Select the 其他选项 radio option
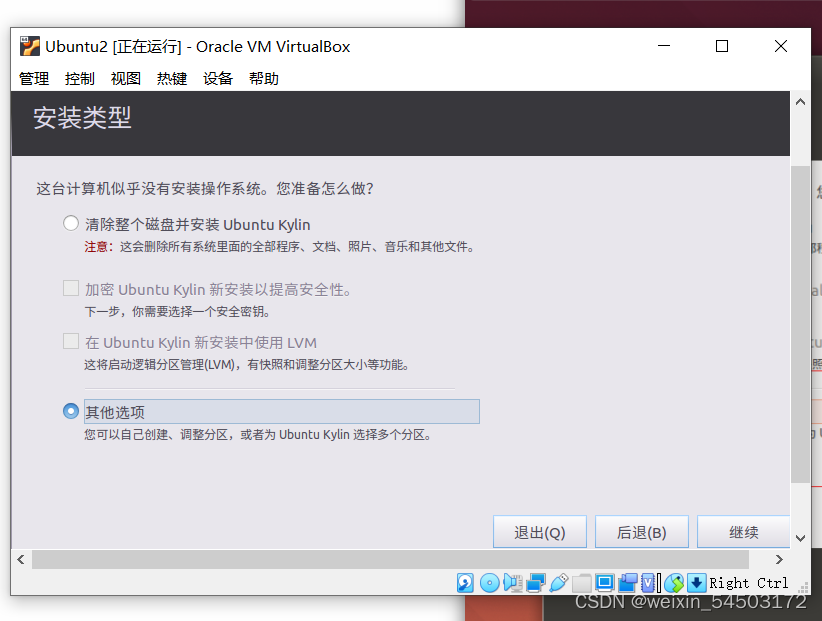822x621 pixels. pyautogui.click(x=71, y=411)
